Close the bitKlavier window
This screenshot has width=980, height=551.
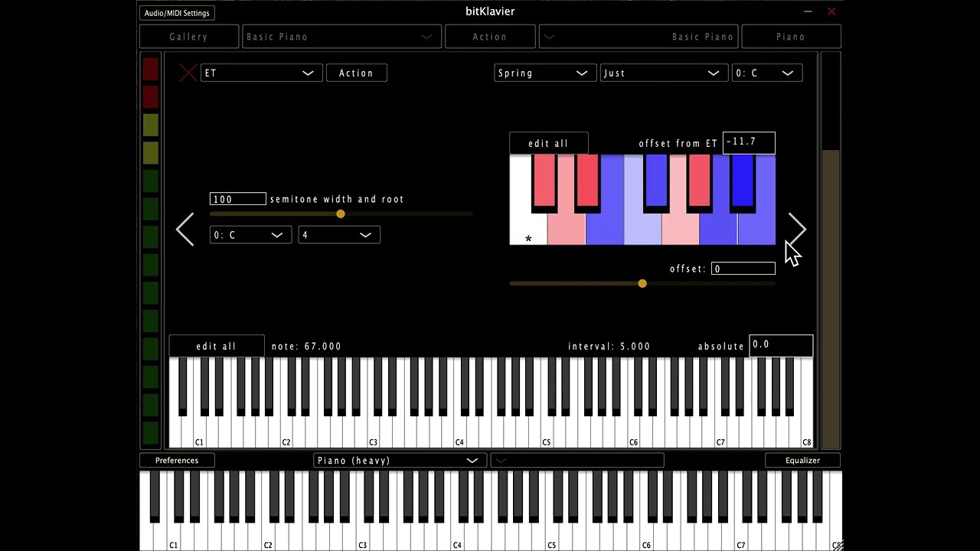coord(831,11)
